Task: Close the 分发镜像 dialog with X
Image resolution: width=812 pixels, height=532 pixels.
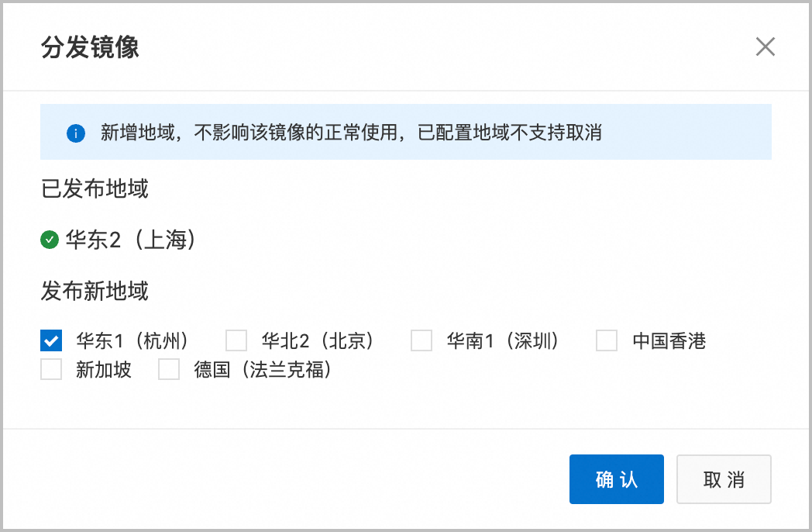Action: (x=765, y=47)
